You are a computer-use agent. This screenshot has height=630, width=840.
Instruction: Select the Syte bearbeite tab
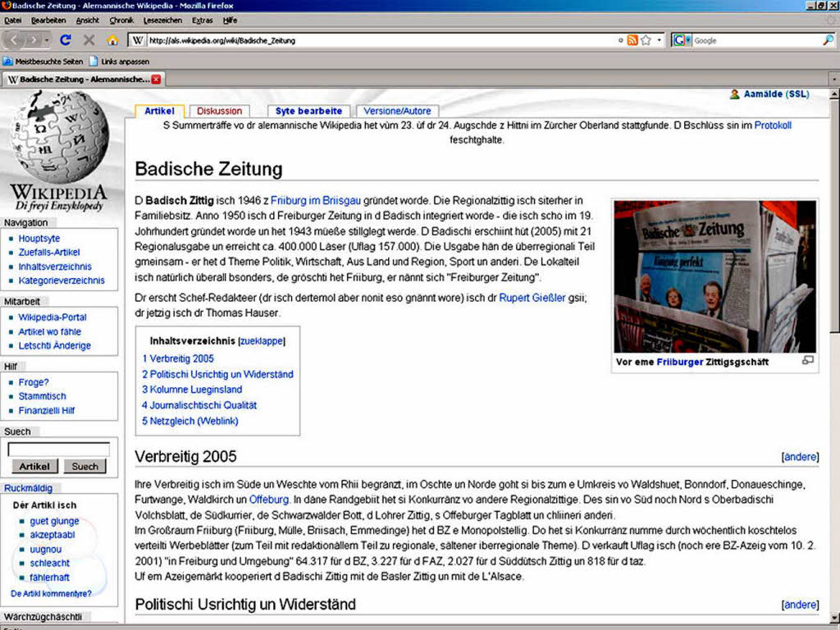[308, 111]
